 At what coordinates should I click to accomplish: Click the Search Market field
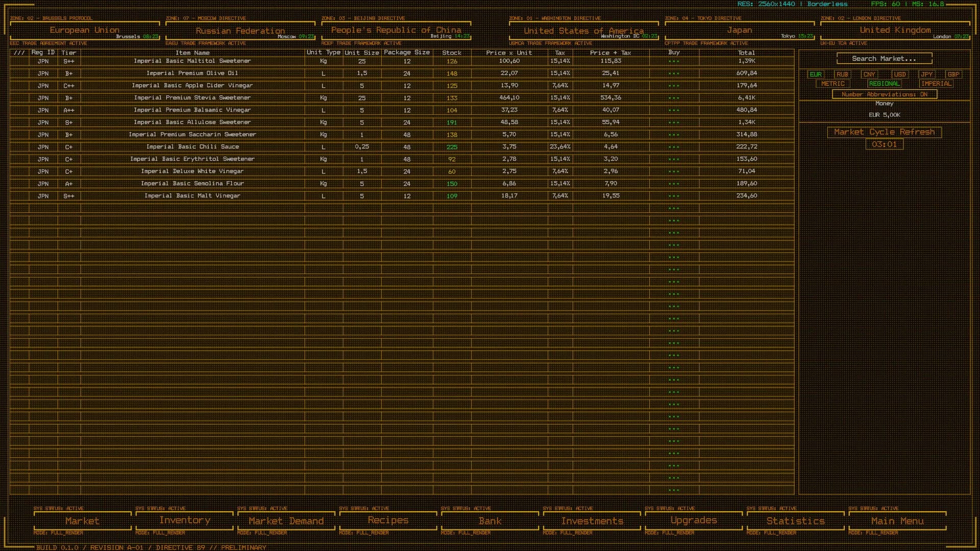tap(885, 59)
